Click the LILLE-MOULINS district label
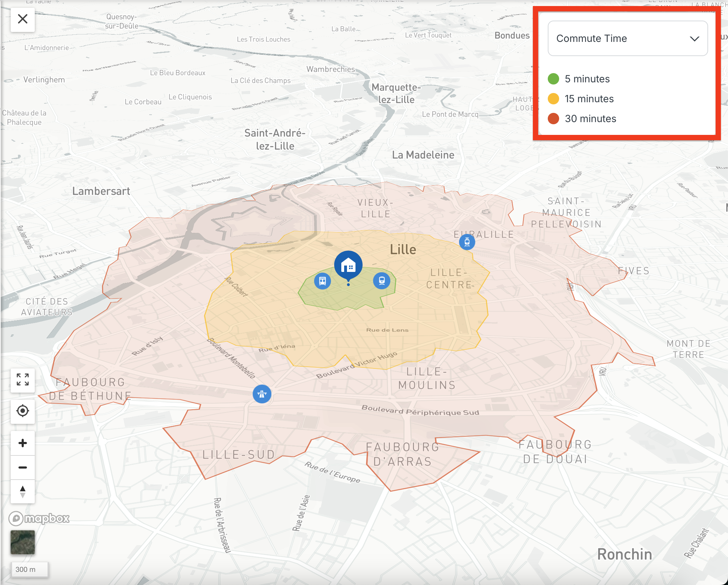 (x=427, y=378)
